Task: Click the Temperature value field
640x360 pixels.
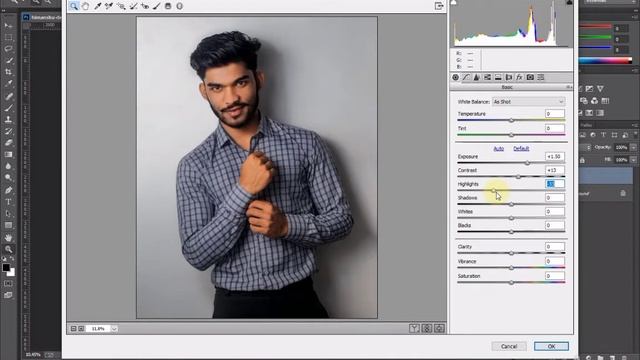Action: (555, 113)
